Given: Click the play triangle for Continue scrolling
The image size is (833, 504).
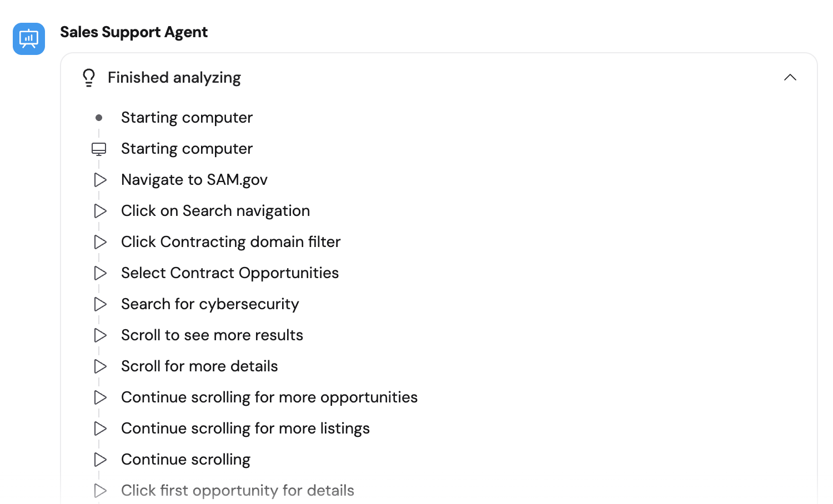Looking at the screenshot, I should point(100,459).
